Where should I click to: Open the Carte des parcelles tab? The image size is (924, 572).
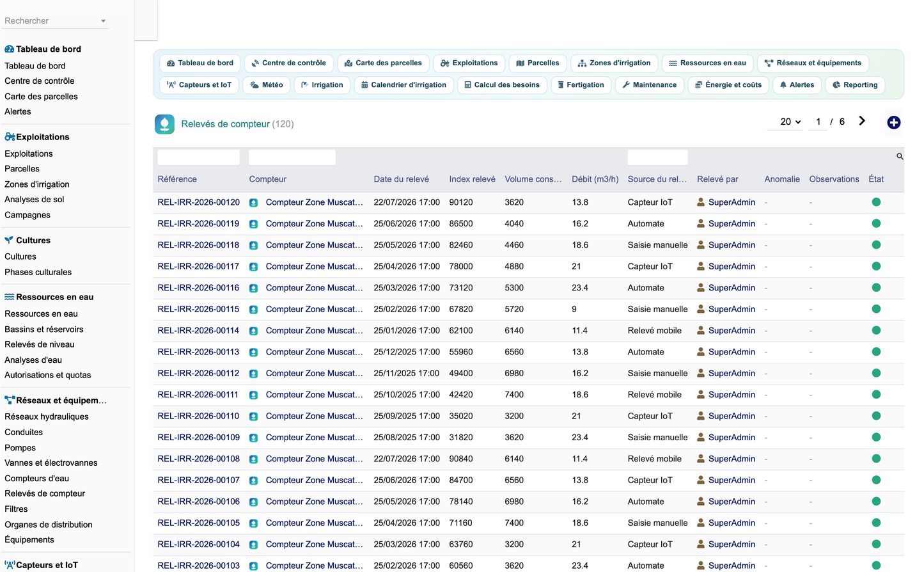pos(383,63)
